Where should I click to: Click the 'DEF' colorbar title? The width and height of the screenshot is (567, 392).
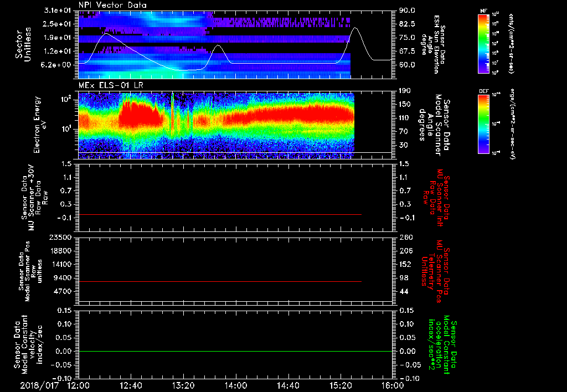click(484, 91)
